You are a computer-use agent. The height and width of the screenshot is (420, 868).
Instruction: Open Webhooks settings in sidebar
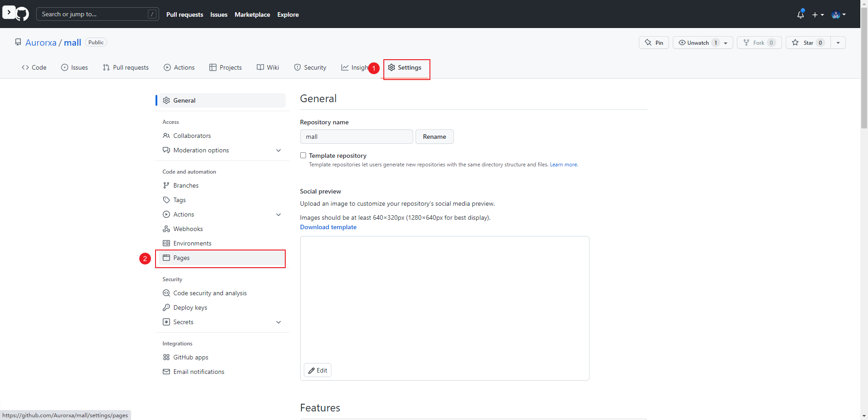tap(188, 229)
